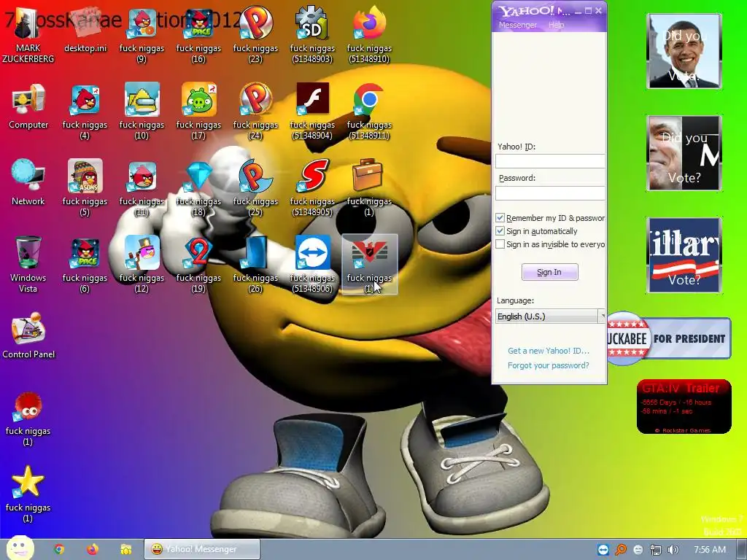Viewport: 747px width, 560px height.
Task: Open the Language dropdown in Yahoo Messenger
Action: 550,316
